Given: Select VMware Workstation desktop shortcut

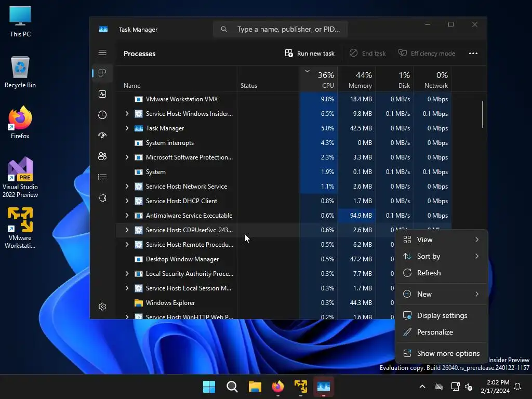Looking at the screenshot, I should (x=20, y=228).
